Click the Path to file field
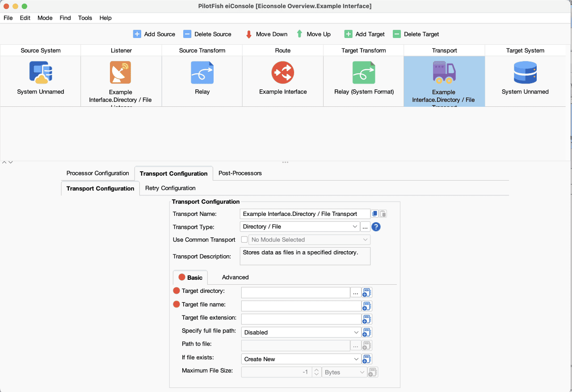 [295, 346]
